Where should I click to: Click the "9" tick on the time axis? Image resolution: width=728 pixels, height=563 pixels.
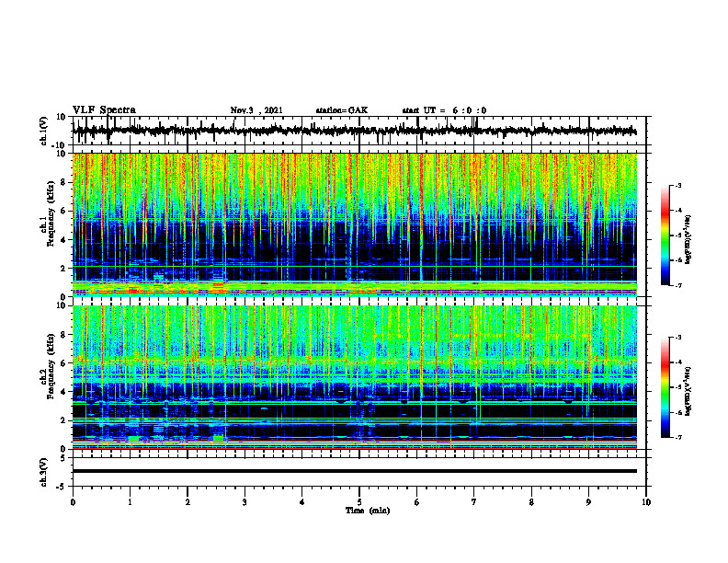pos(588,502)
